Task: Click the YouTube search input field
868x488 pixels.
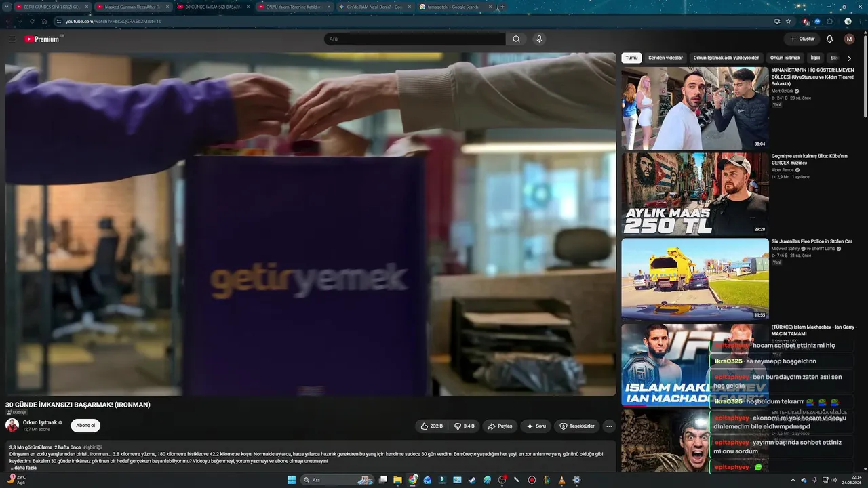Action: click(414, 39)
